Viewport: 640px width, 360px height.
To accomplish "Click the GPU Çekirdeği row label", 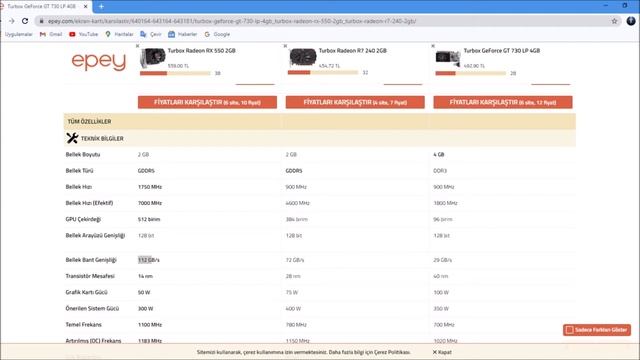I will [x=83, y=219].
